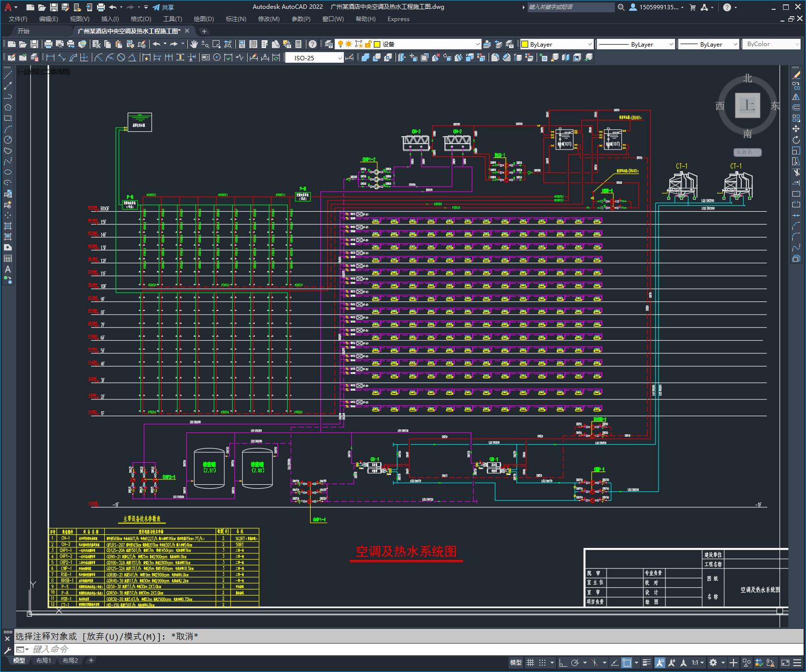Screen dimensions: 806x672
Task: Open the 文件(F) menu
Action: tap(18, 19)
